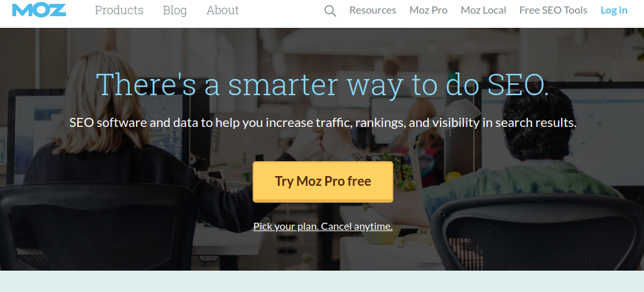Open the Products menu

[x=119, y=10]
